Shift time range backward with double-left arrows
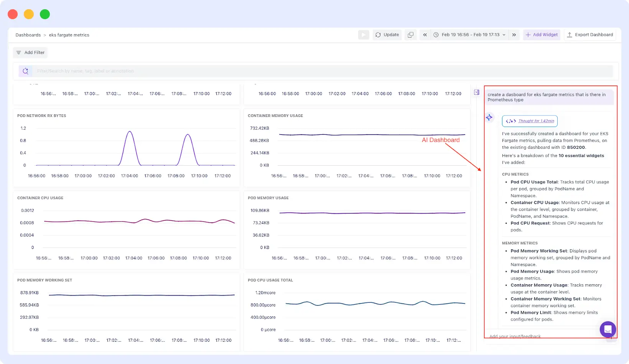Screen dimensions: 629x364 (x=425, y=35)
